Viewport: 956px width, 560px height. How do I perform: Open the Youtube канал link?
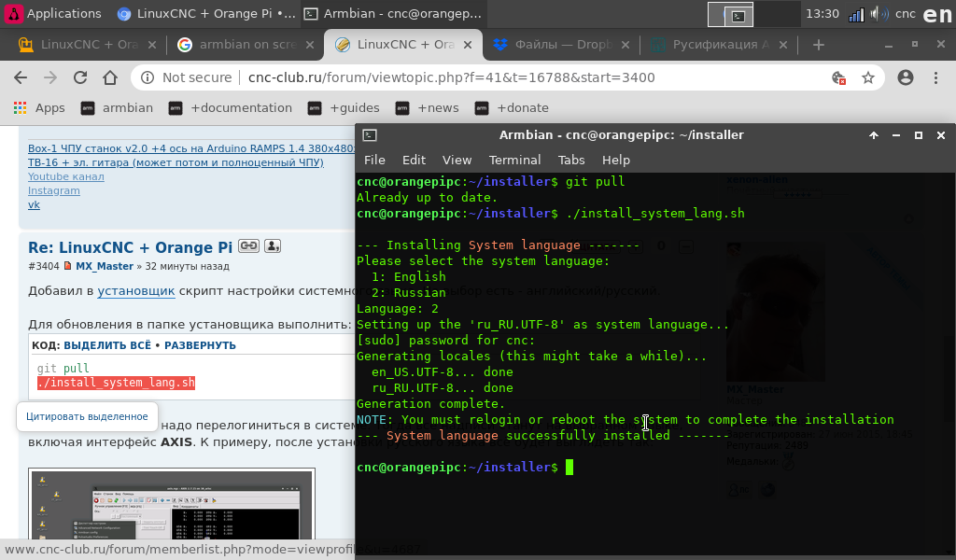66,176
